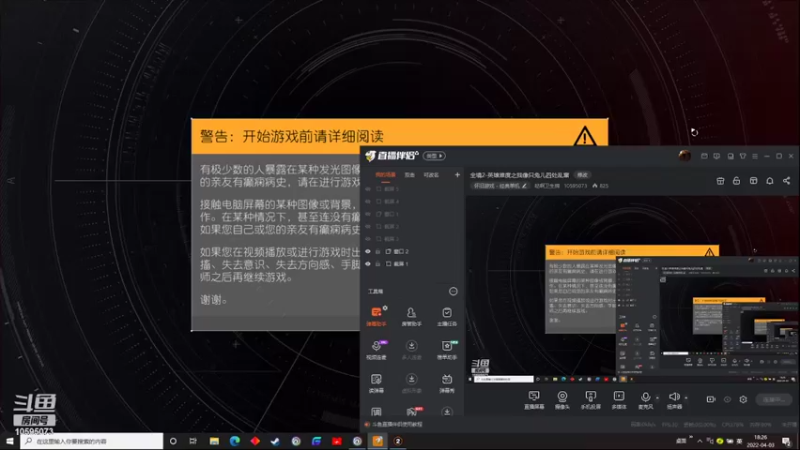Edit category with pencil icon
The height and width of the screenshot is (450, 800).
[x=524, y=186]
